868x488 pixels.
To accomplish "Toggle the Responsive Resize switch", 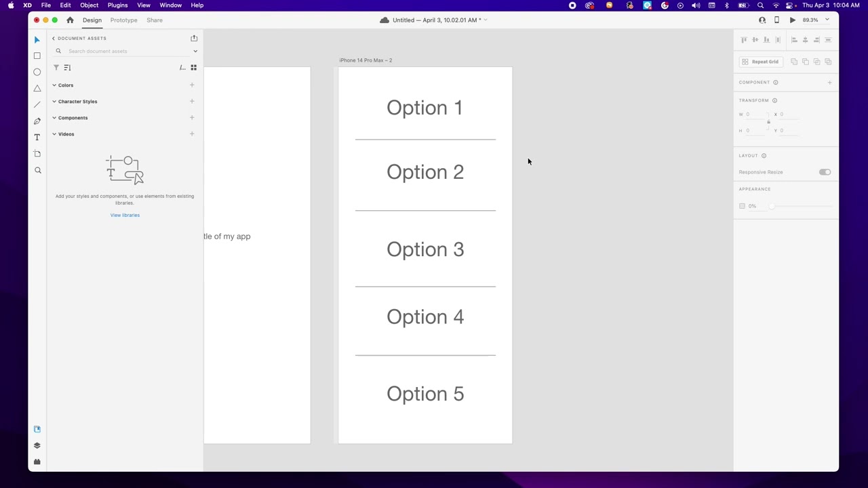I will pyautogui.click(x=825, y=172).
